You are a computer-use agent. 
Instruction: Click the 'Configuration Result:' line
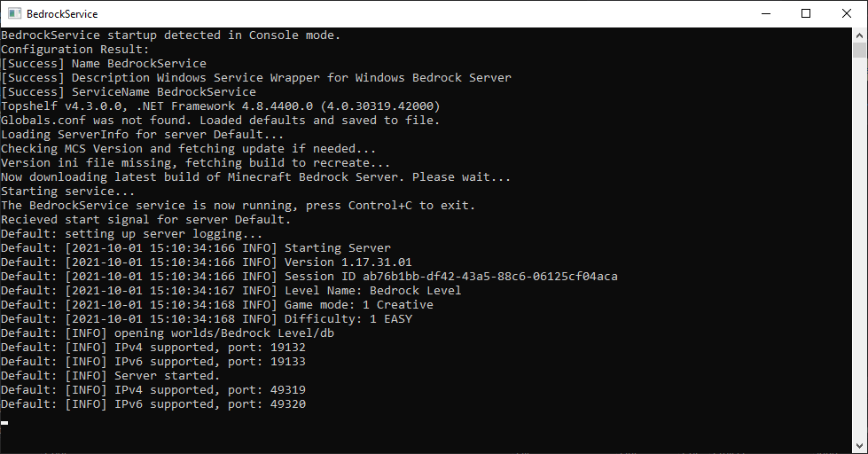75,50
